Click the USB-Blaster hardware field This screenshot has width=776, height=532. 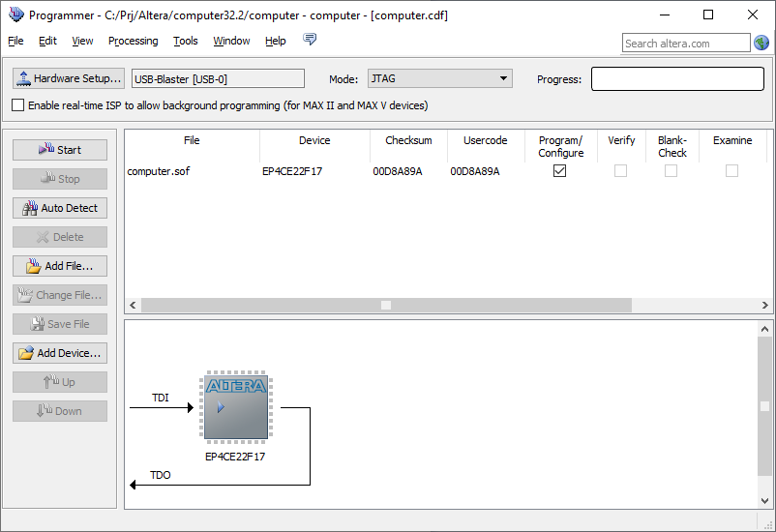point(218,78)
